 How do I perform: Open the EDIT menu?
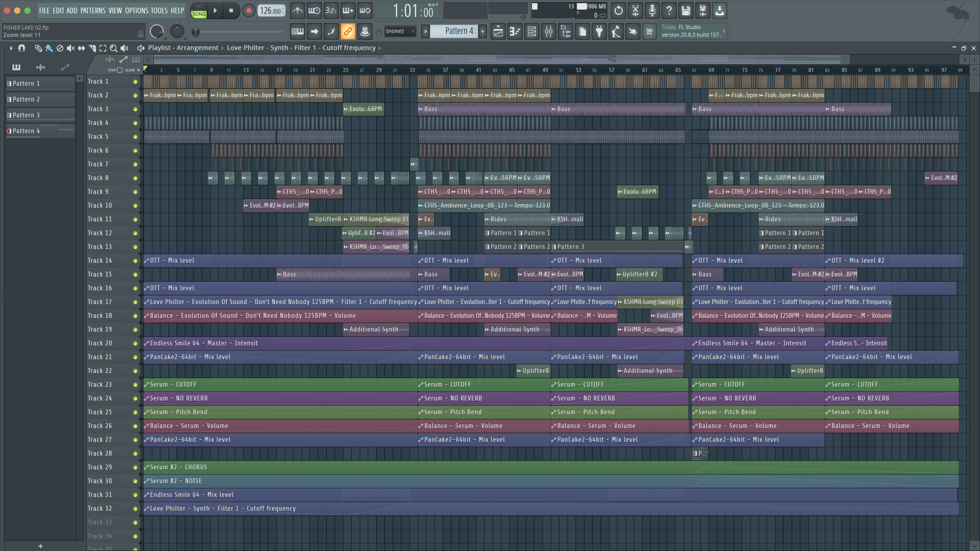tap(58, 10)
